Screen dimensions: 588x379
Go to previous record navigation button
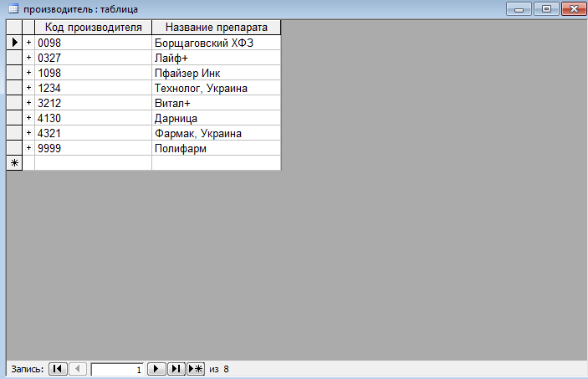point(78,369)
